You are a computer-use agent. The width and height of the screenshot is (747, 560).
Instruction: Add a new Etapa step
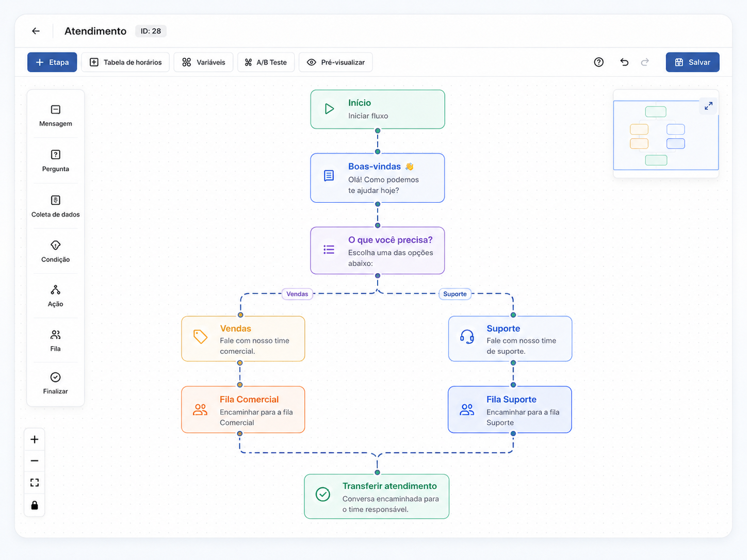[52, 62]
